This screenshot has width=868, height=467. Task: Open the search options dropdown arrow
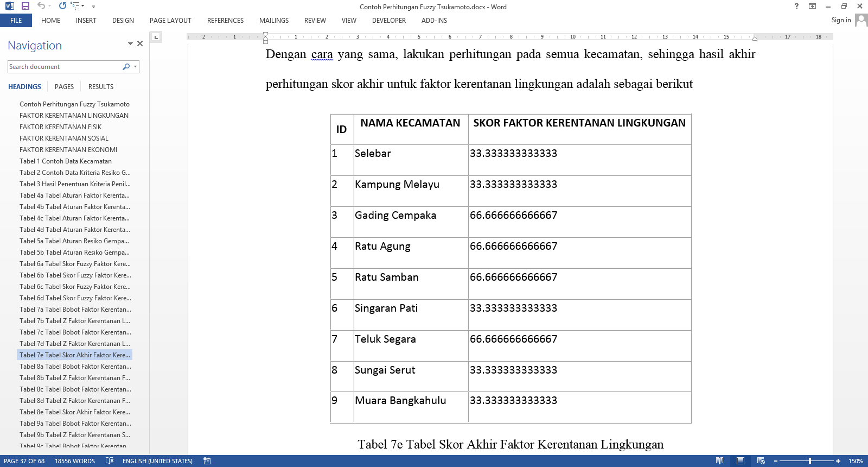click(x=135, y=67)
